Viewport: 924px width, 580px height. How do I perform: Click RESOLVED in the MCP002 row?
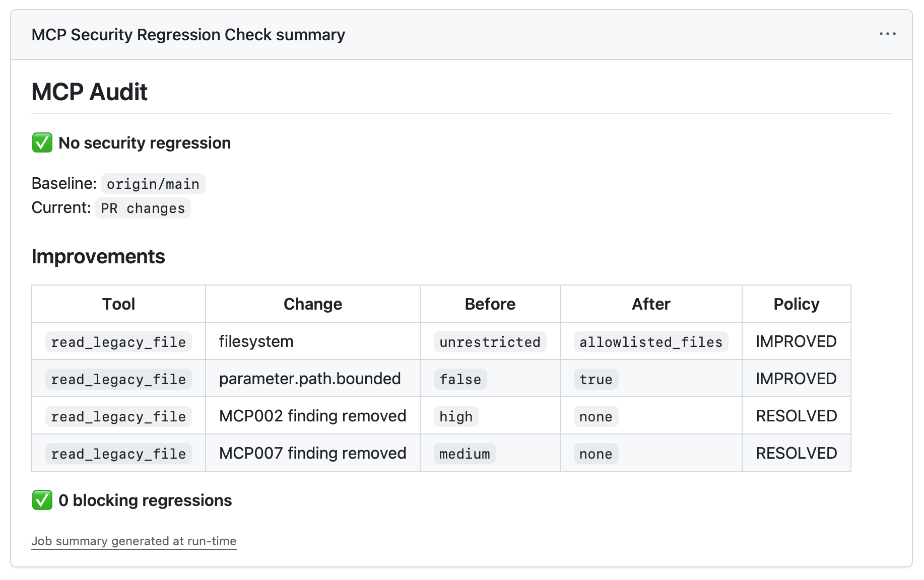pyautogui.click(x=797, y=416)
